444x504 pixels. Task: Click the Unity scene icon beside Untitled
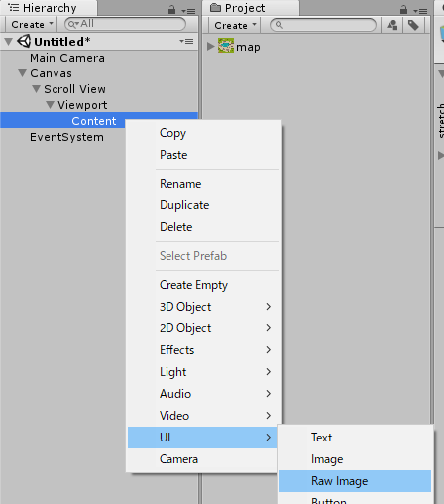(24, 41)
